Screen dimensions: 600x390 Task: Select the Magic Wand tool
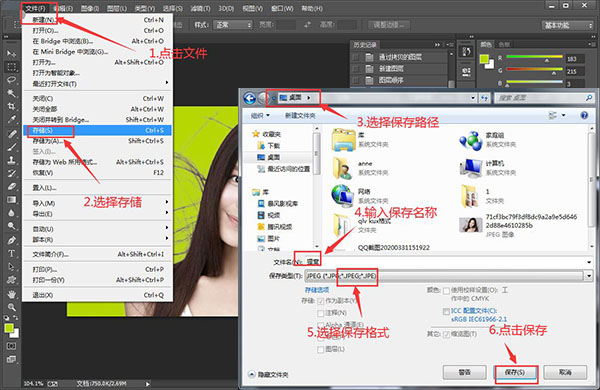[11, 93]
